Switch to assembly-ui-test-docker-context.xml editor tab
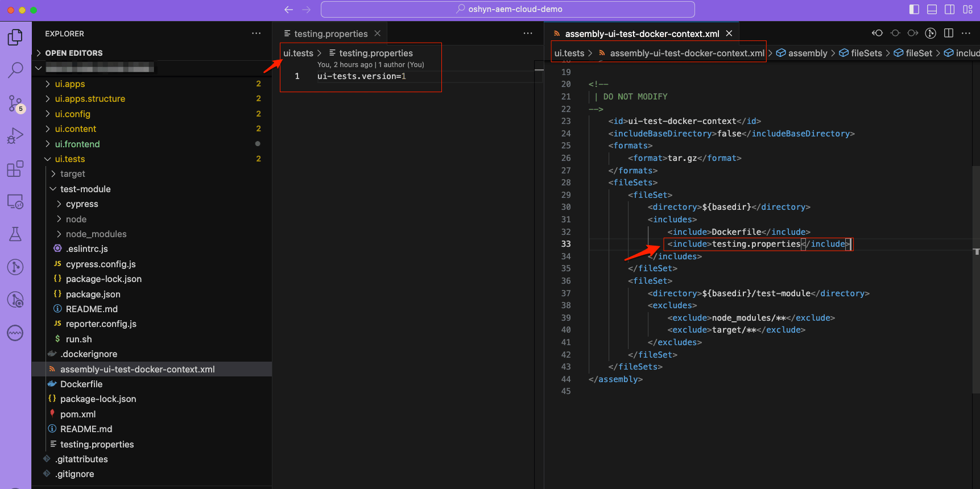Viewport: 980px width, 489px height. pyautogui.click(x=642, y=34)
